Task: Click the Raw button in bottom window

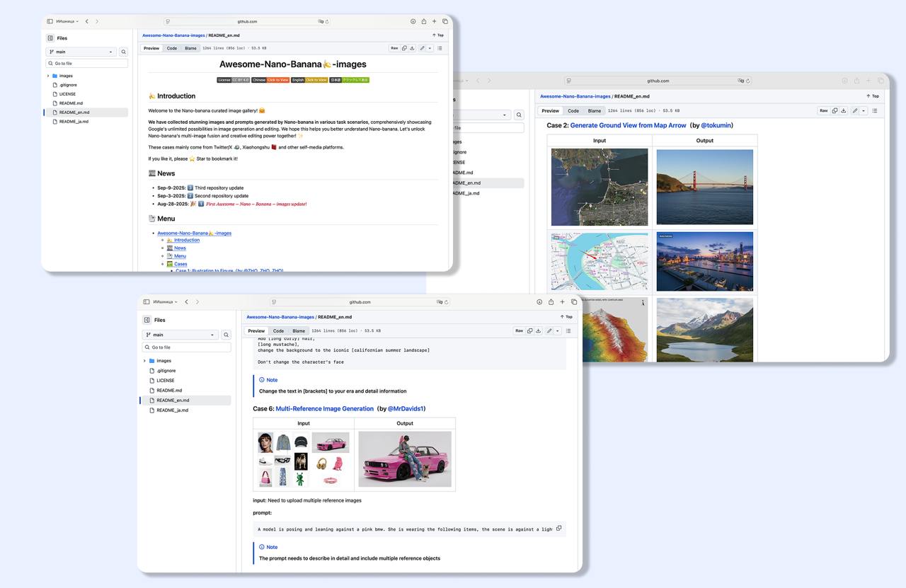Action: (519, 330)
